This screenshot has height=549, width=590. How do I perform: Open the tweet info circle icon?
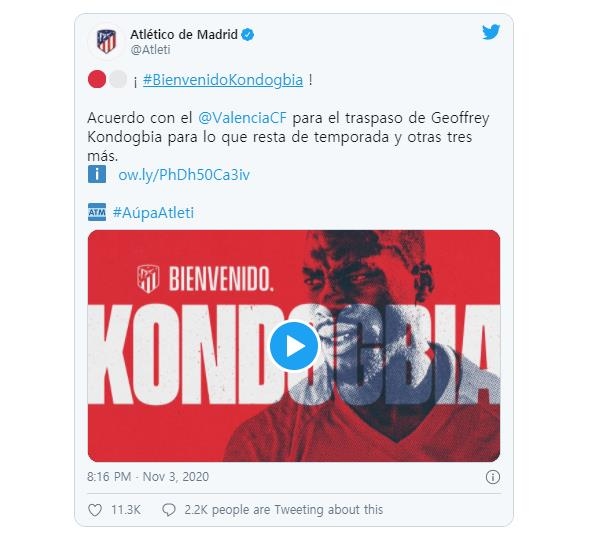pyautogui.click(x=493, y=477)
